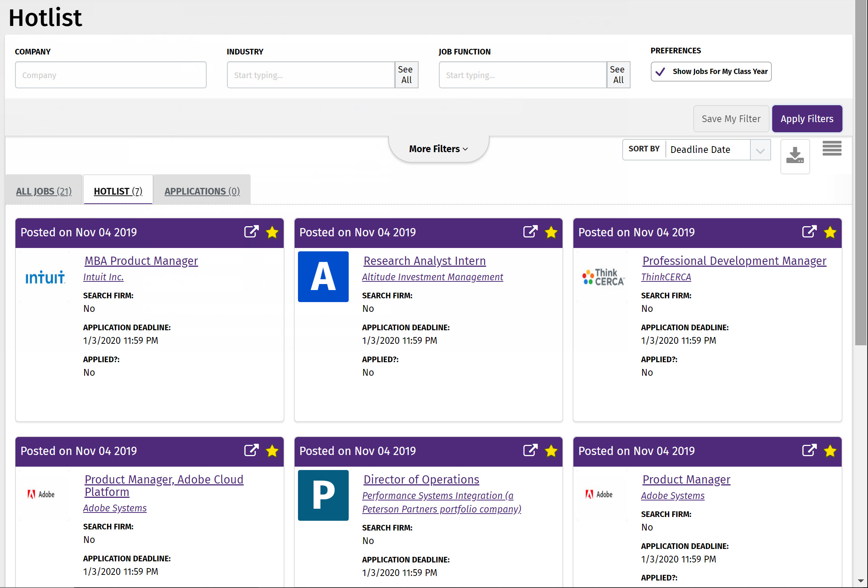Viewport: 868px width, 588px height.
Task: Click the Altitude Investment Management A logo
Action: 323,277
